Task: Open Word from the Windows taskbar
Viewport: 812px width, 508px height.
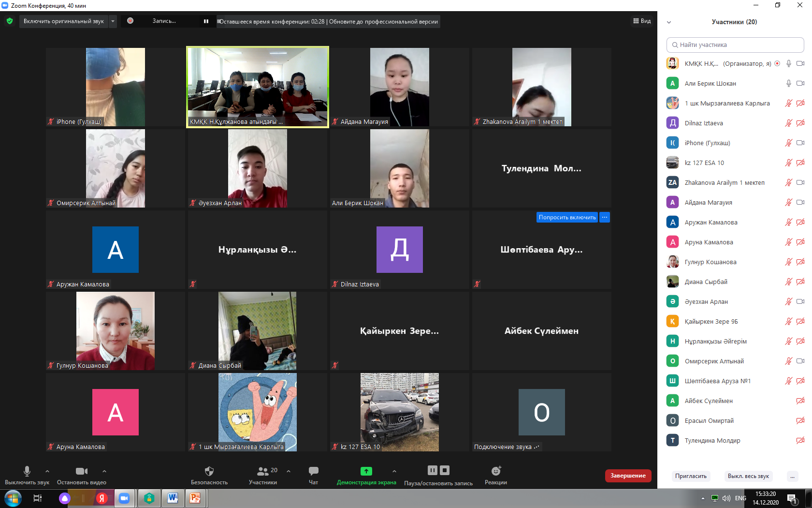Action: (173, 498)
